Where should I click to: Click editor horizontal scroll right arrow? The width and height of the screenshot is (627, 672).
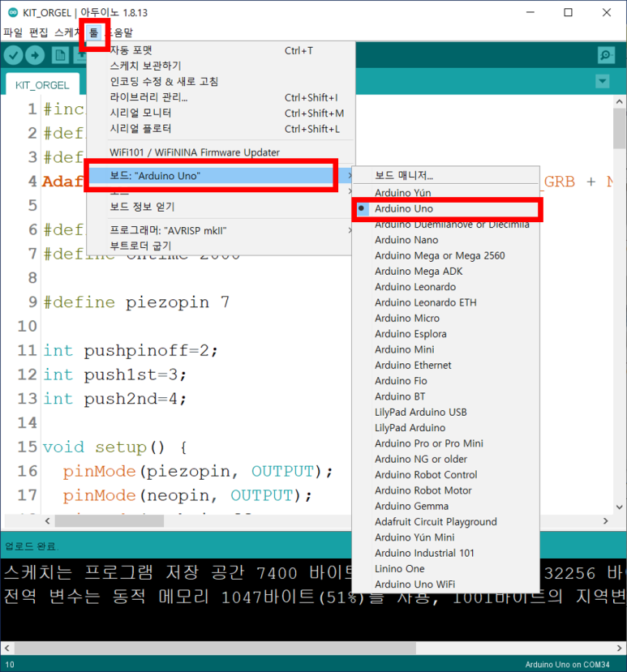click(x=606, y=521)
